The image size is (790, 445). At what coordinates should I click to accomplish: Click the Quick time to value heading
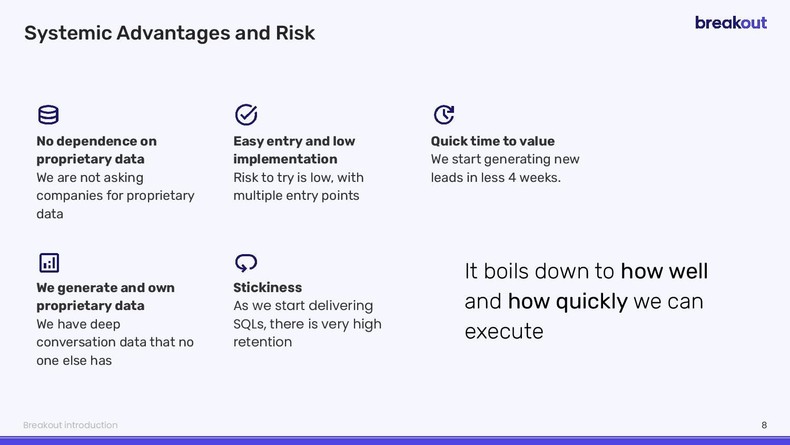point(492,141)
